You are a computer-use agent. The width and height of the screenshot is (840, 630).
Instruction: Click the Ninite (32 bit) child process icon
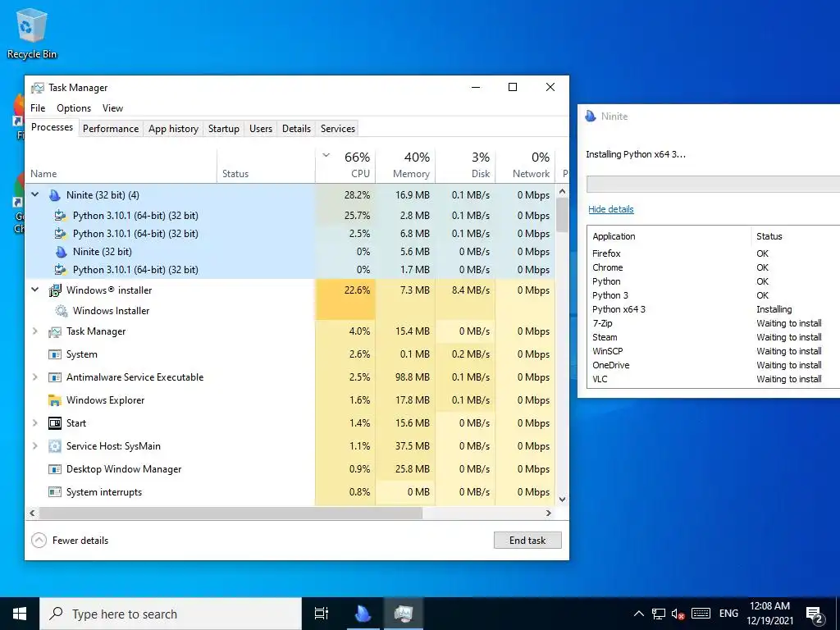click(61, 252)
